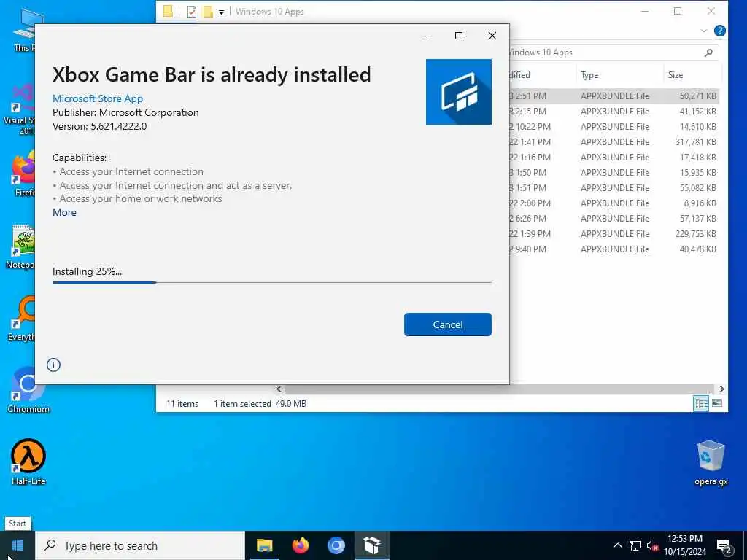The image size is (747, 560).
Task: Select the 317,781 KB file row
Action: click(614, 142)
